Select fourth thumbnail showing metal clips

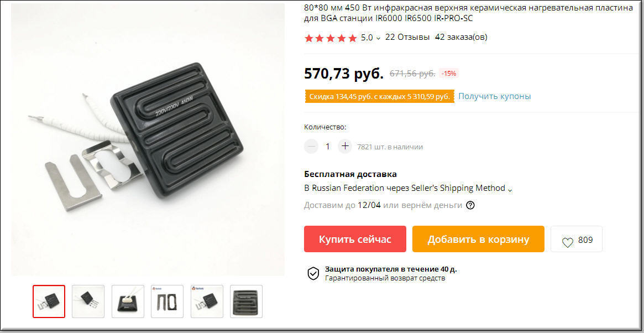click(x=167, y=301)
